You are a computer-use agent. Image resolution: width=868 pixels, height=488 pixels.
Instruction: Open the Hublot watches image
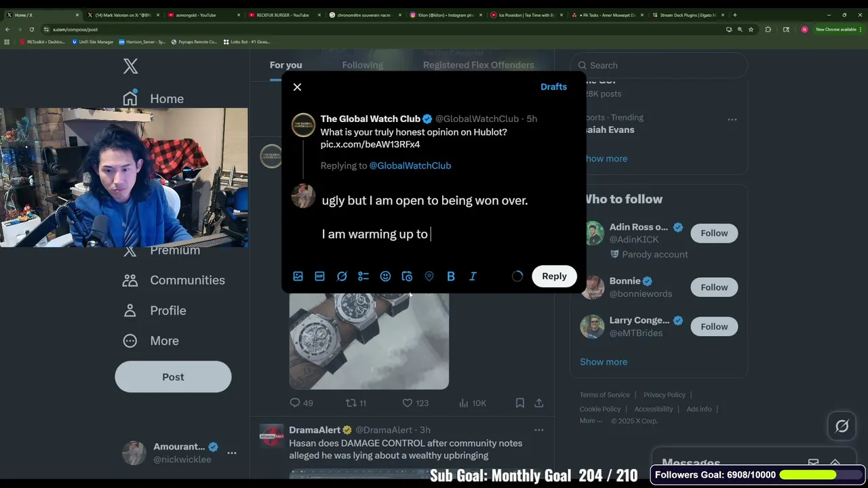369,341
